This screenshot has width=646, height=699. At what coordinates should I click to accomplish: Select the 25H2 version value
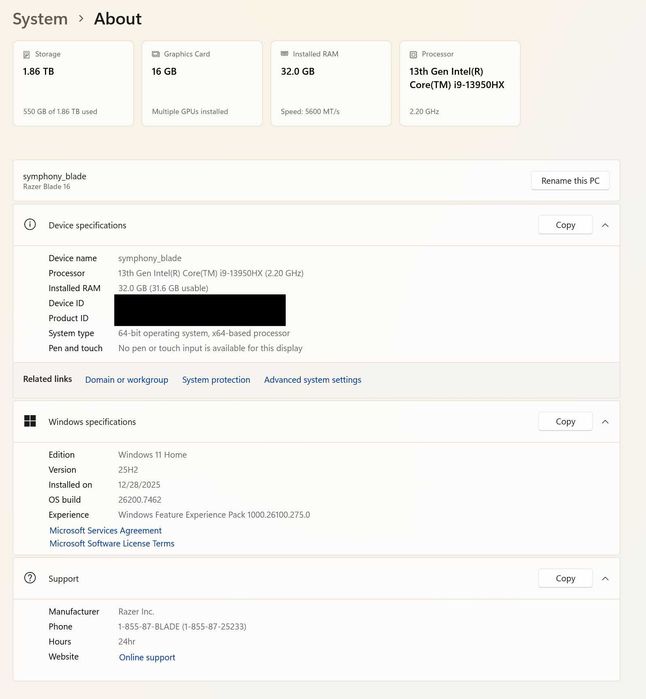pyautogui.click(x=128, y=470)
